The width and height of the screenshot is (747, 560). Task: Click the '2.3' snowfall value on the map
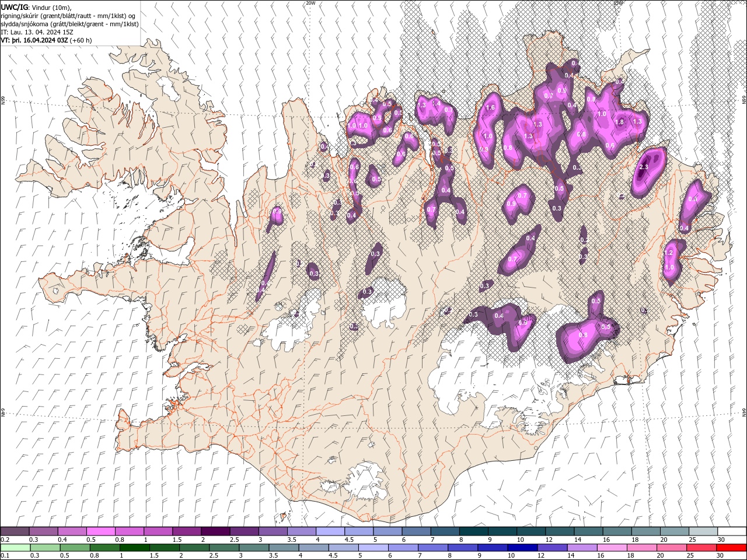click(x=644, y=167)
